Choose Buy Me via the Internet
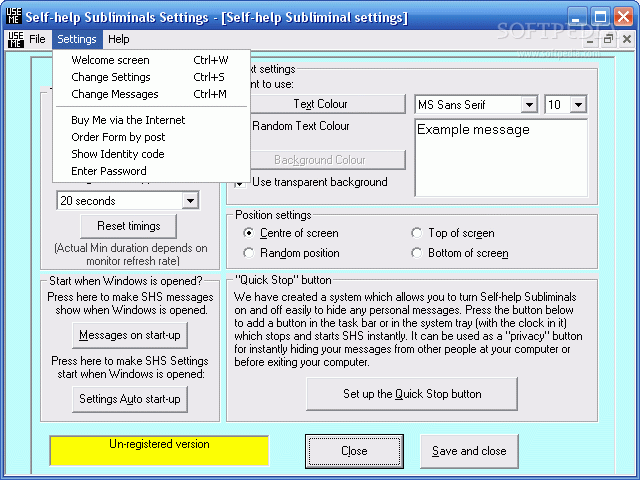Screen dimensions: 640x480 point(151,120)
